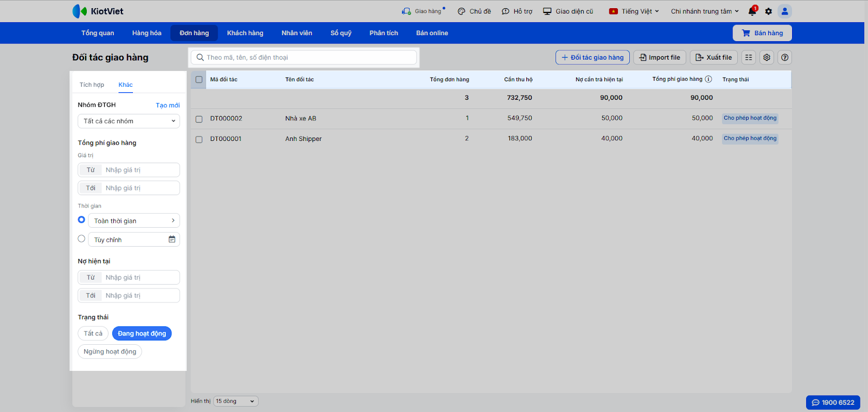Open the settings gear in header
This screenshot has height=412, width=868.
[768, 11]
